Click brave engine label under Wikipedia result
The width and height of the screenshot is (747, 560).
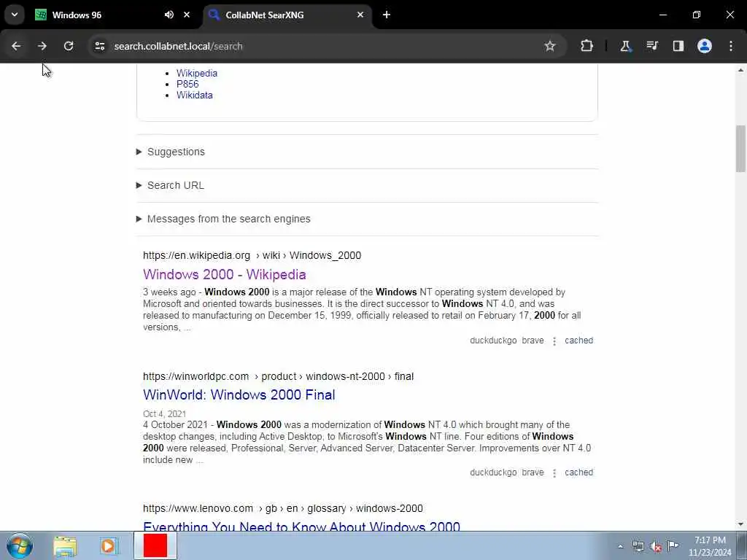tap(533, 341)
